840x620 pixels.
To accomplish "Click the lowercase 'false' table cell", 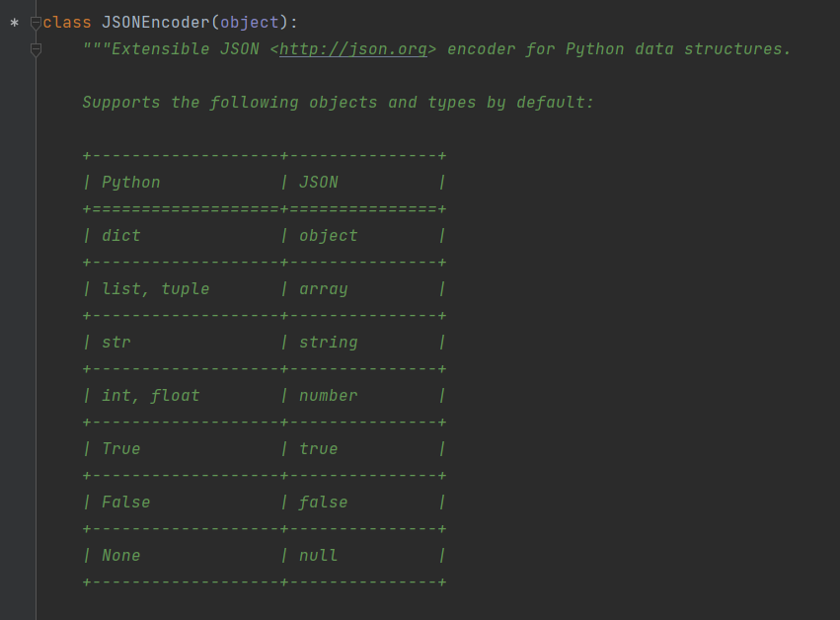I will pyautogui.click(x=324, y=503).
